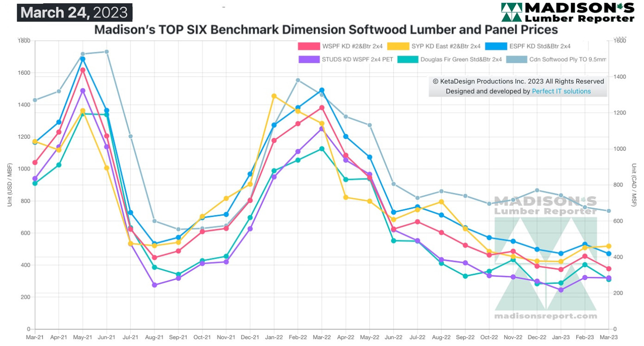Click the ESPF blue data point at Mar-22
This screenshot has width=644, height=346.
tap(322, 90)
